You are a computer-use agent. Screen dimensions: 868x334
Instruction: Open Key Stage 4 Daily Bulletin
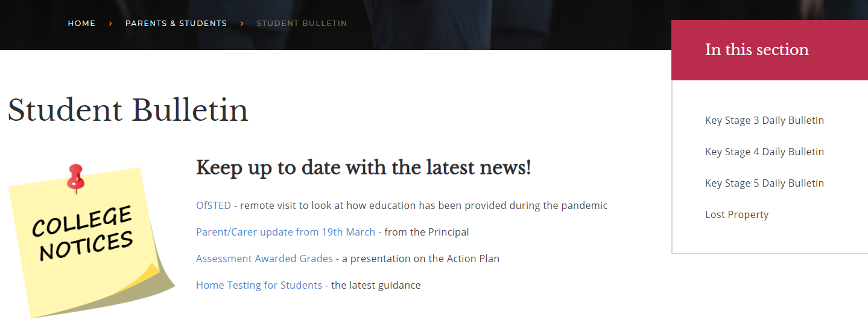point(764,152)
